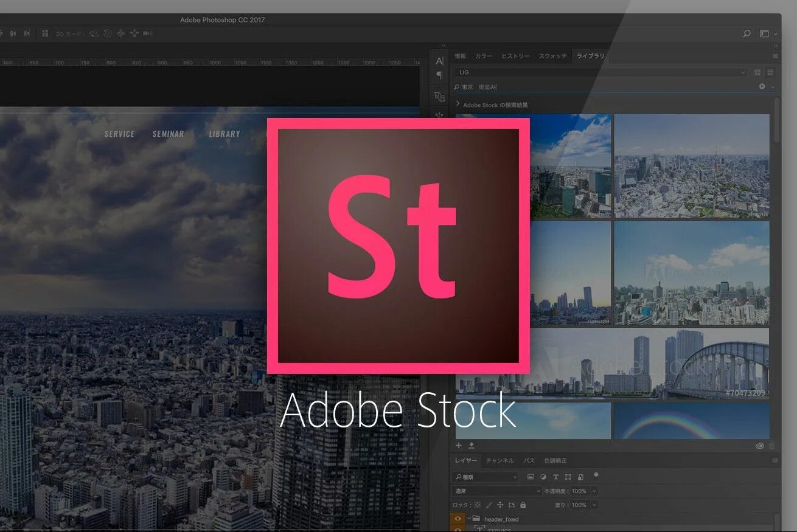Image resolution: width=797 pixels, height=532 pixels.
Task: Select the rainbow stock photo thumbnail
Action: click(x=692, y=421)
